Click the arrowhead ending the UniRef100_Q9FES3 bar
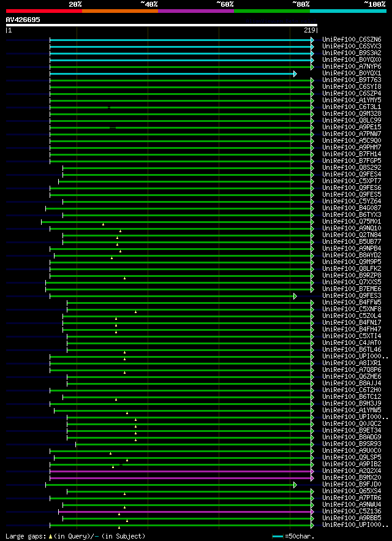 [x=295, y=296]
